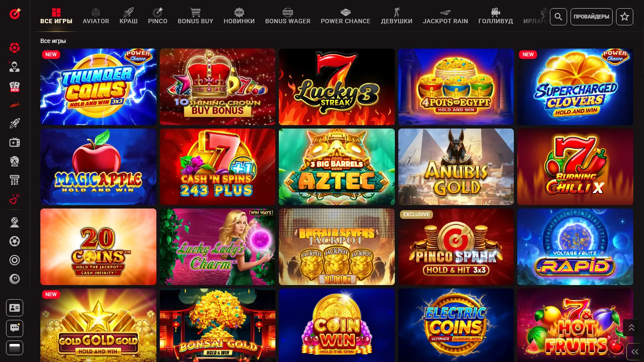The image size is (644, 362).
Task: Expand the sidebar with double chevron button
Action: (x=635, y=352)
